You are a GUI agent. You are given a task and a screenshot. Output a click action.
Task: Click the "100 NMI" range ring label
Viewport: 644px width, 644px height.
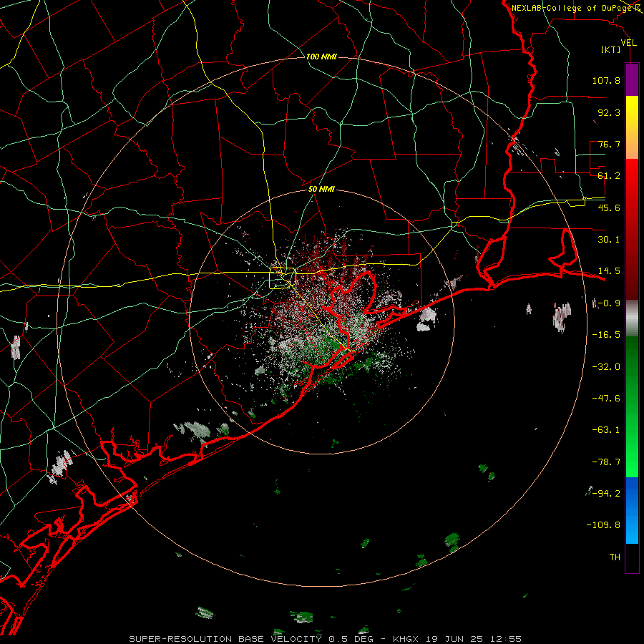(321, 57)
